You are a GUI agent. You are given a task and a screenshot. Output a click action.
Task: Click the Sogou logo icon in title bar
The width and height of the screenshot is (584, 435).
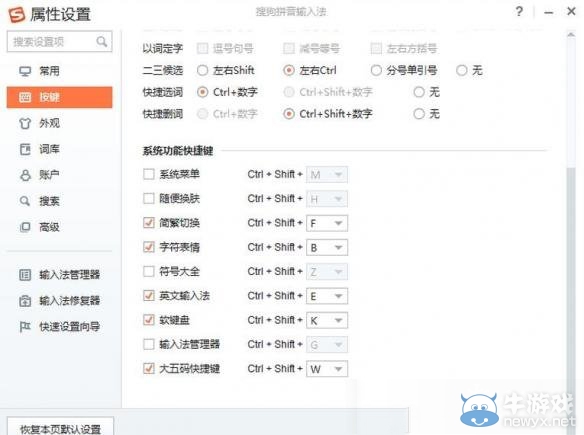(x=16, y=15)
